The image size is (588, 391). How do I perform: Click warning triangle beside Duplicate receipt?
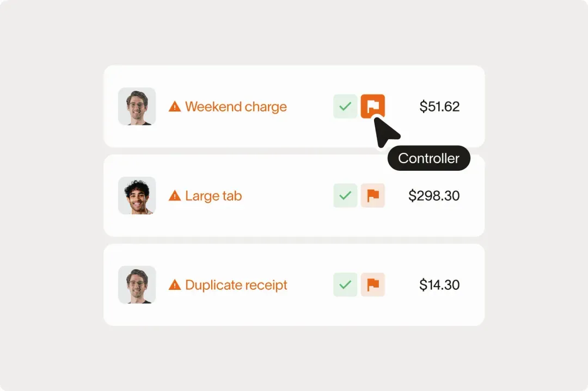click(x=175, y=285)
